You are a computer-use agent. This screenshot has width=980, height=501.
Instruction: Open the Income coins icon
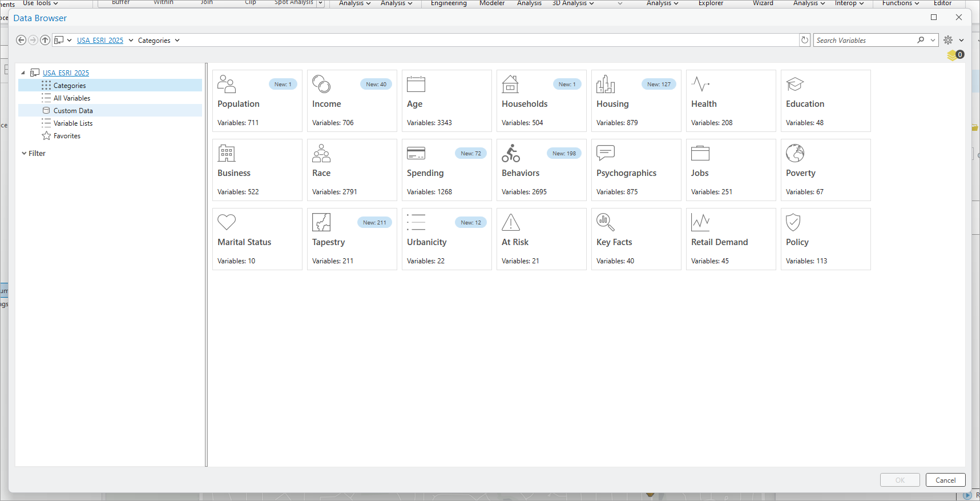coord(321,84)
